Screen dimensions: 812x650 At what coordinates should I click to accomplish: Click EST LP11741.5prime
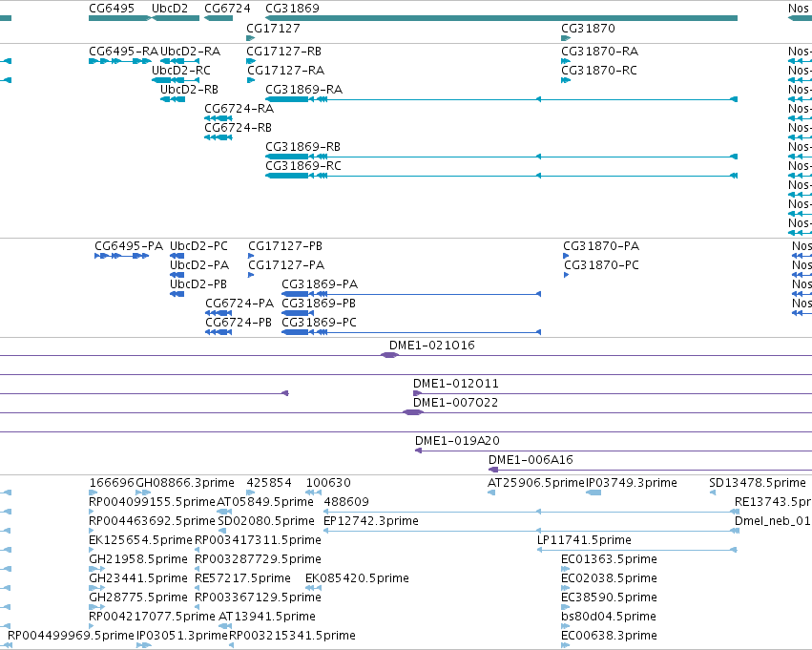click(x=584, y=541)
